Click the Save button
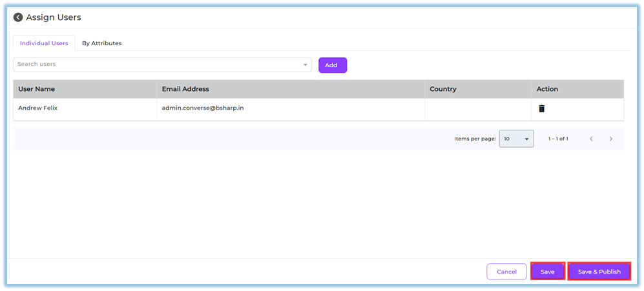This screenshot has width=644, height=291. [x=547, y=272]
